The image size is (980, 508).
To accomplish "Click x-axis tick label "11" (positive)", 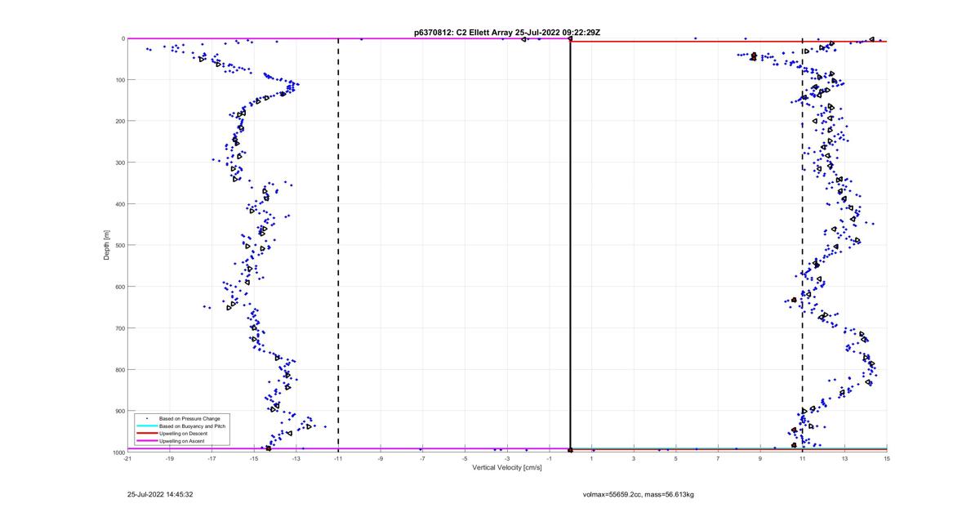I will (x=803, y=459).
